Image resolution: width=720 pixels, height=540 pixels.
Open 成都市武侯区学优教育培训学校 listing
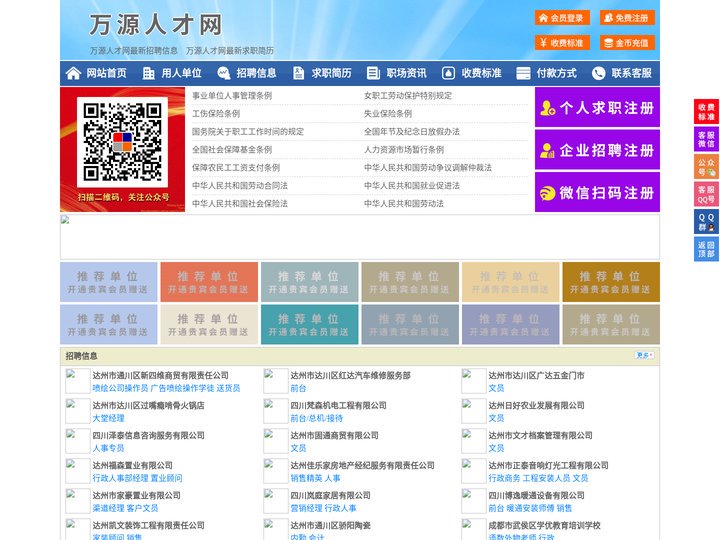click(544, 525)
